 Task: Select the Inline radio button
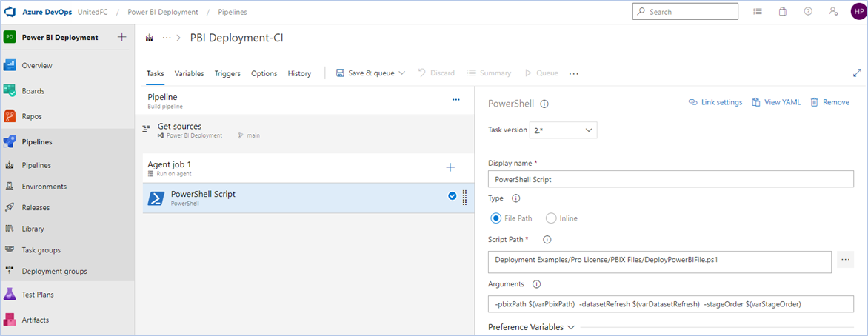[x=551, y=218]
